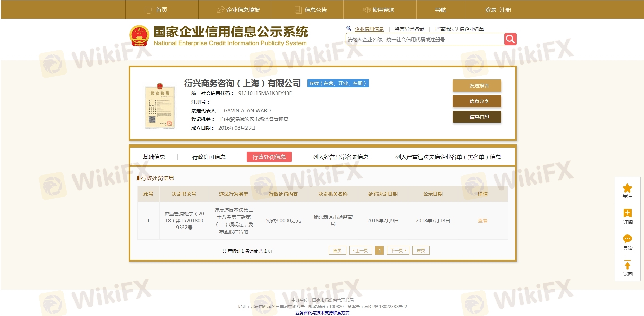Click the edit icon beside 企业信息填报
This screenshot has height=316, width=644.
coord(221,10)
